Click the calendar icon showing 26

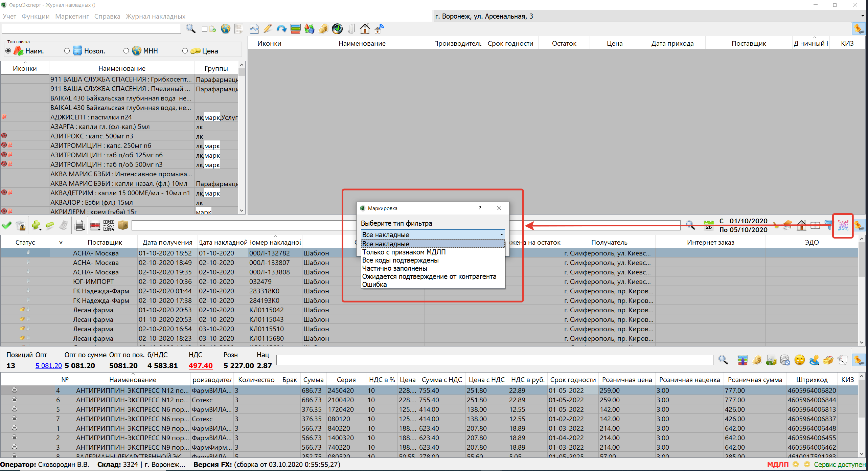click(708, 225)
